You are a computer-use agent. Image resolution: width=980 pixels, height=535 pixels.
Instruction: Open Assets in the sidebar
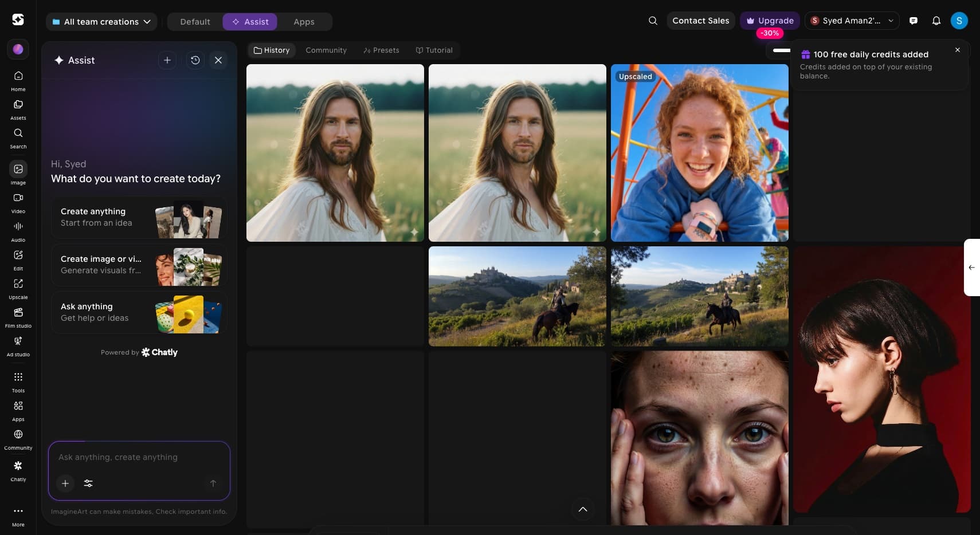(18, 109)
